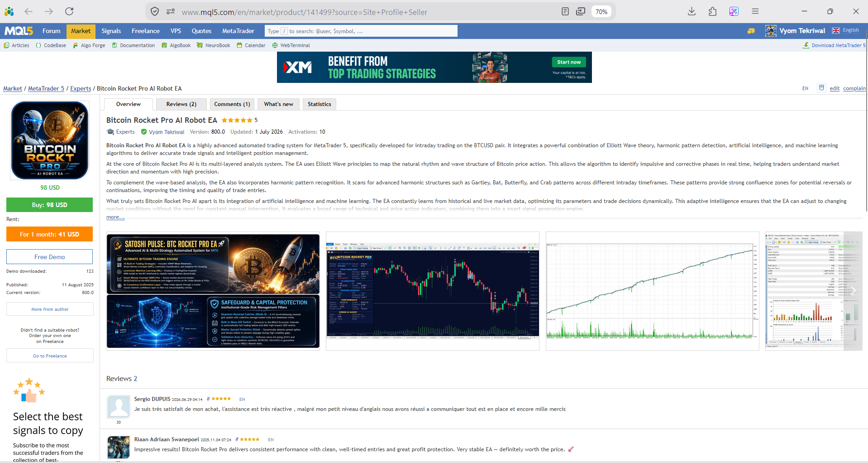Click the Buy: 98 USD button
The height and width of the screenshot is (463, 868).
pos(50,205)
